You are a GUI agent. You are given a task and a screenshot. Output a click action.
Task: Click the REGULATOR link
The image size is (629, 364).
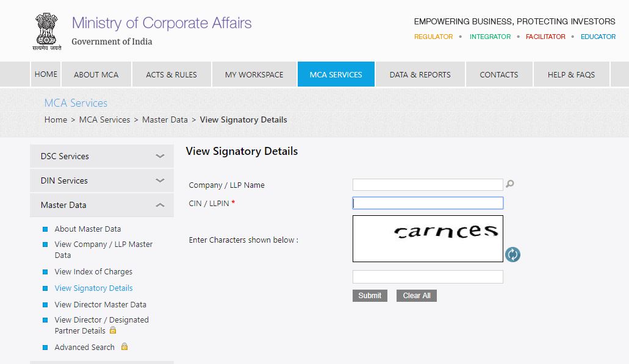click(433, 37)
